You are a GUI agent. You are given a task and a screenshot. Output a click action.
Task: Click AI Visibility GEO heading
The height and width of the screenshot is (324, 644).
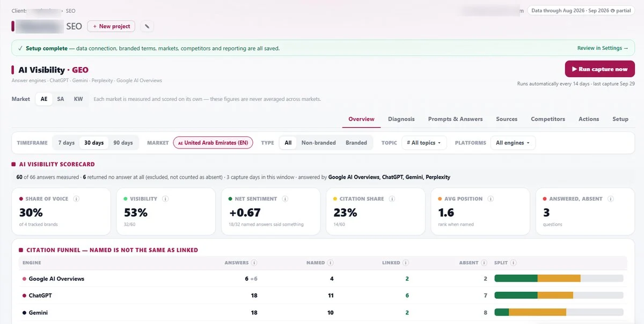pos(53,70)
